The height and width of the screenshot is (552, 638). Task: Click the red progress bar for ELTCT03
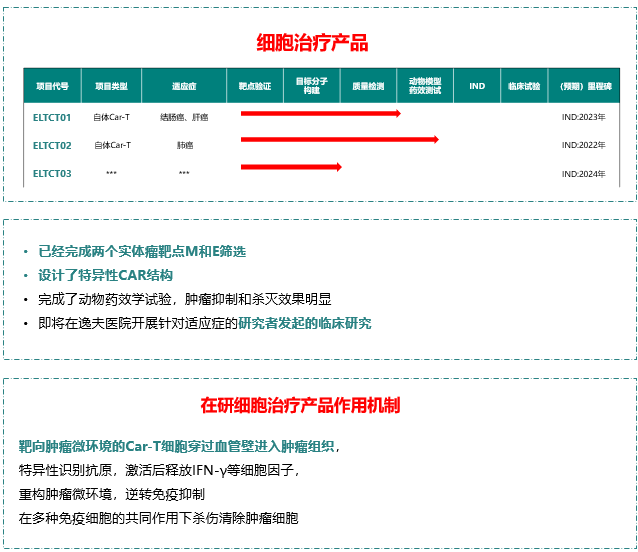pos(290,166)
